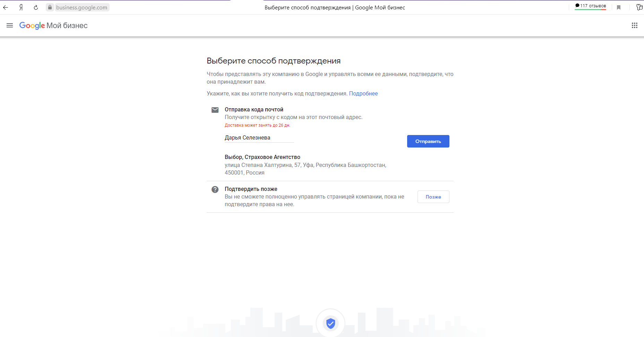644x337 pixels.
Task: Go back with the browser back arrow
Action: pyautogui.click(x=6, y=7)
